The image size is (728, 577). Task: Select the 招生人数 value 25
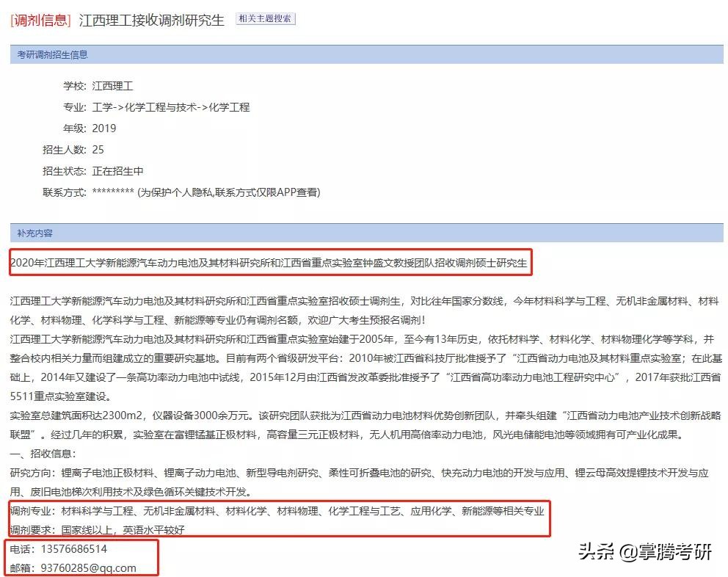click(98, 149)
